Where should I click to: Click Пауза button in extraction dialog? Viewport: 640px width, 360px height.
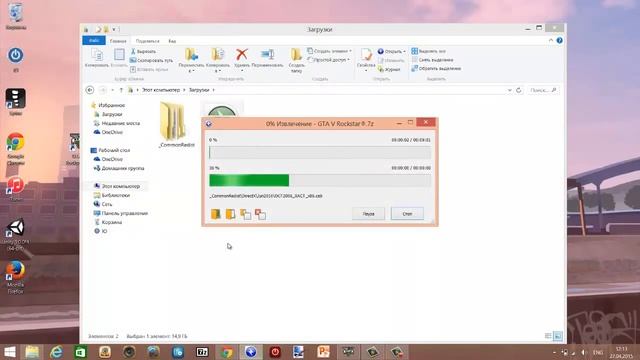click(x=368, y=213)
